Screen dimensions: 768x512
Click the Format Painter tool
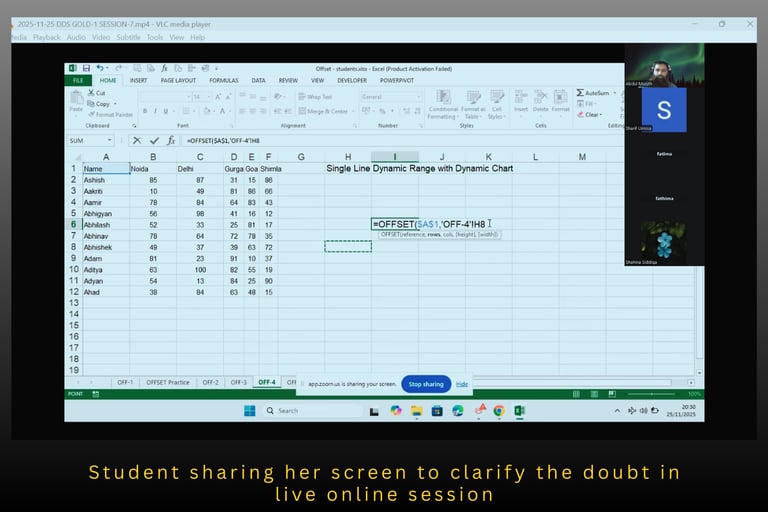coord(110,114)
